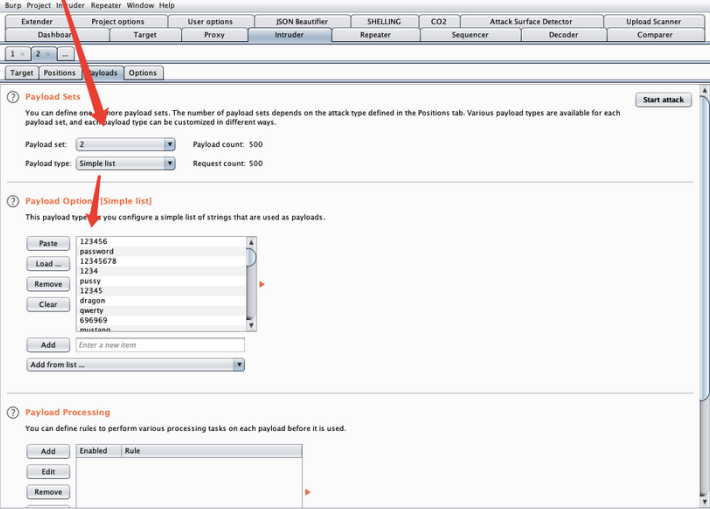
Task: Select payload entry 12345678
Action: pos(162,262)
